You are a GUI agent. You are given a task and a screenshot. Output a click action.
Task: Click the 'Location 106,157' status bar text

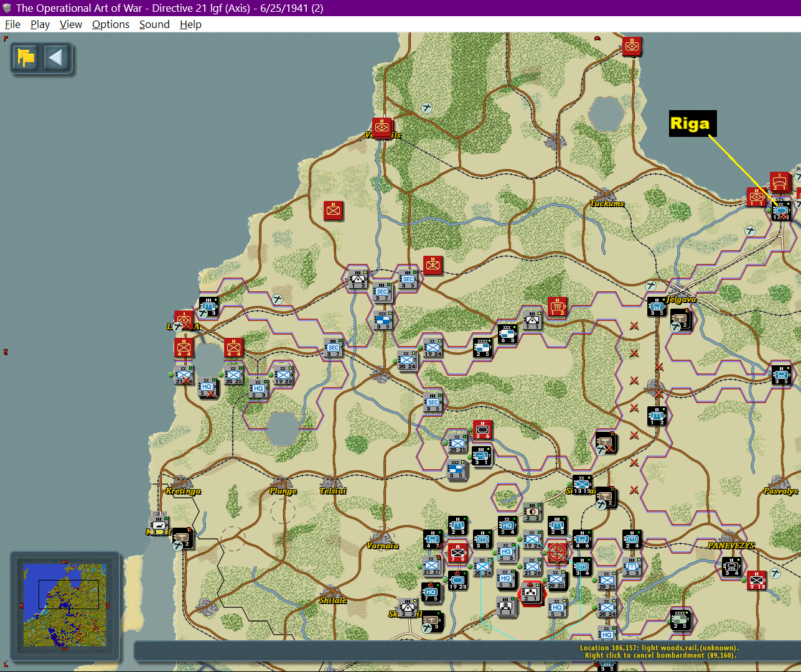[659, 648]
